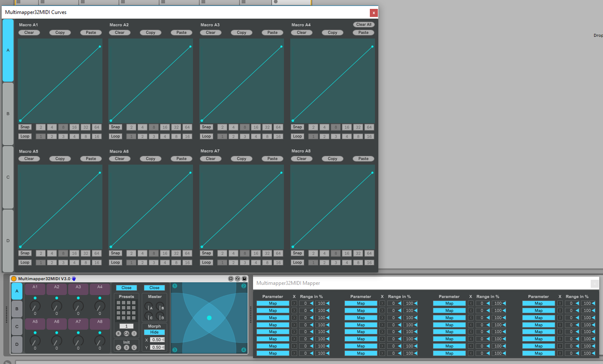The image size is (603, 364).
Task: Click the A1 macro knob
Action: 35,306
